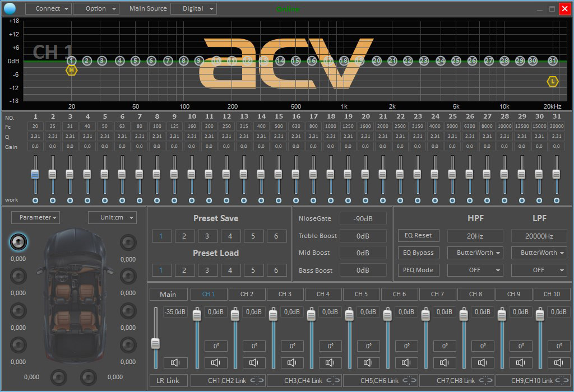Click Preset Load slot 1
Viewport: 574px width, 392px height.
[161, 270]
